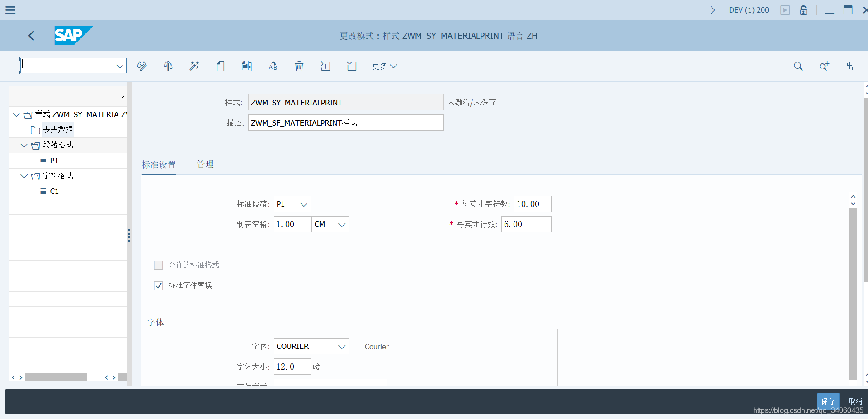Toggle the 允许的标准格式 checkbox

tap(158, 265)
